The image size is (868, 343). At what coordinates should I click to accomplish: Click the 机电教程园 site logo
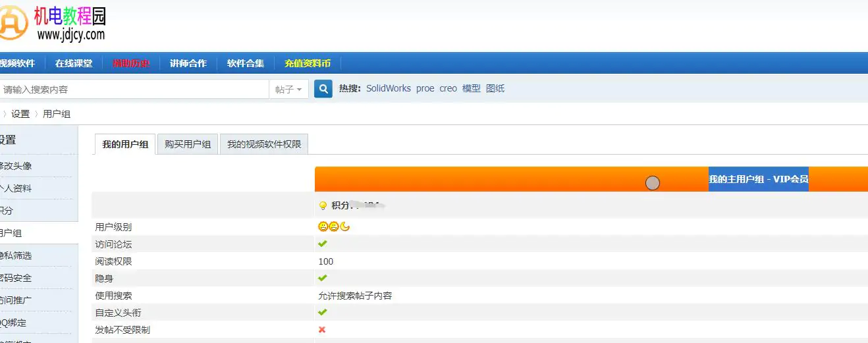[53, 23]
